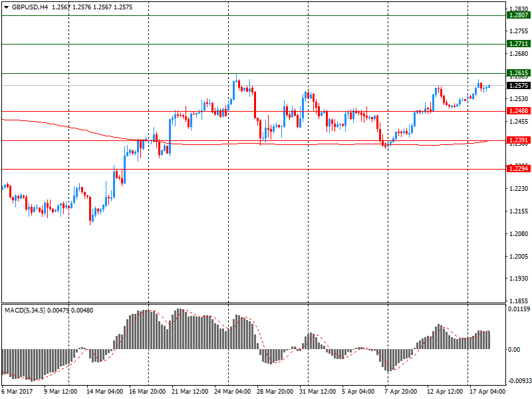The width and height of the screenshot is (532, 399).
Task: Click the 1.1855 price scale value
Action: [x=519, y=301]
